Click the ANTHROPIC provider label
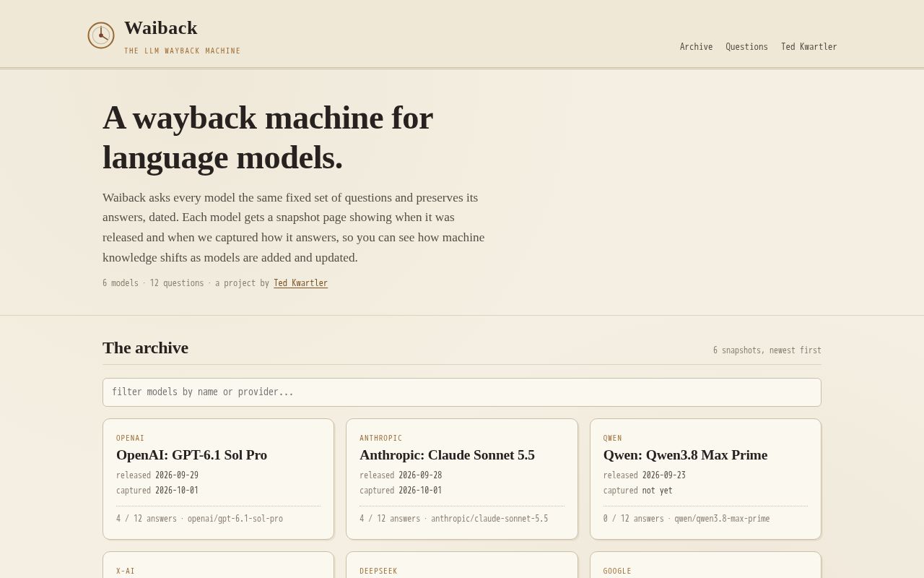The height and width of the screenshot is (578, 924). pyautogui.click(x=380, y=439)
